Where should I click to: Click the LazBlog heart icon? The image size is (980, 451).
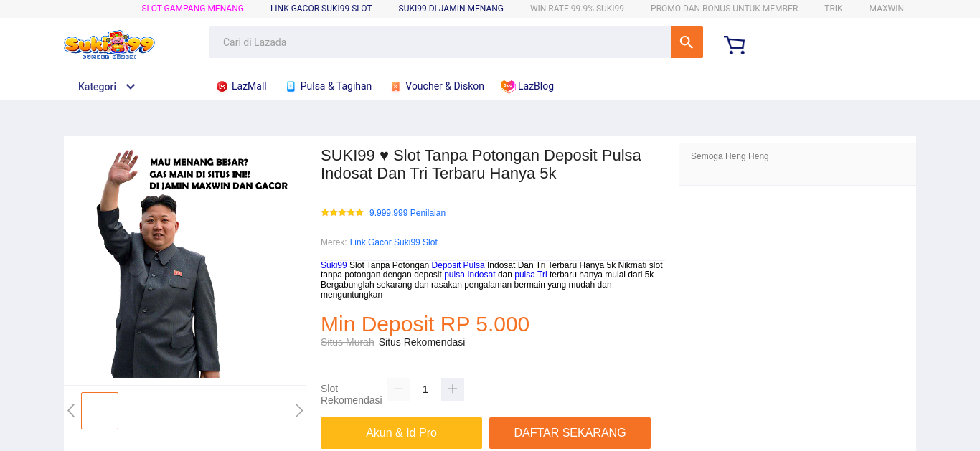coord(508,87)
